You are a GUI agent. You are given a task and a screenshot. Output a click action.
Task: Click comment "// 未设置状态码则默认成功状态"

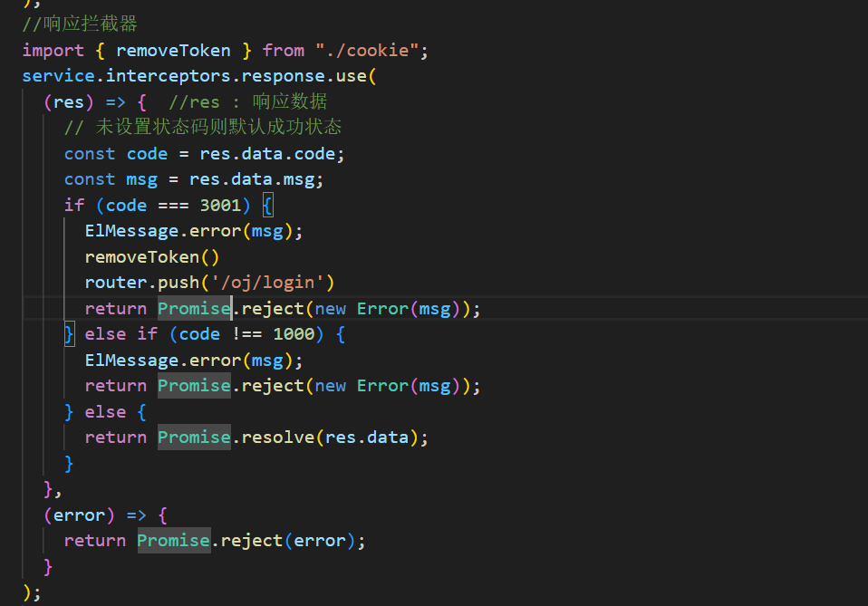203,128
